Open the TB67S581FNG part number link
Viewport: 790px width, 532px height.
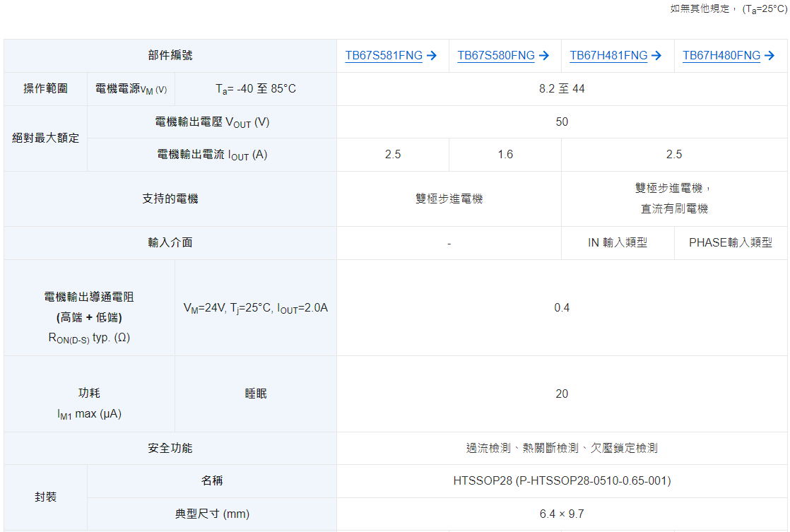pos(384,56)
